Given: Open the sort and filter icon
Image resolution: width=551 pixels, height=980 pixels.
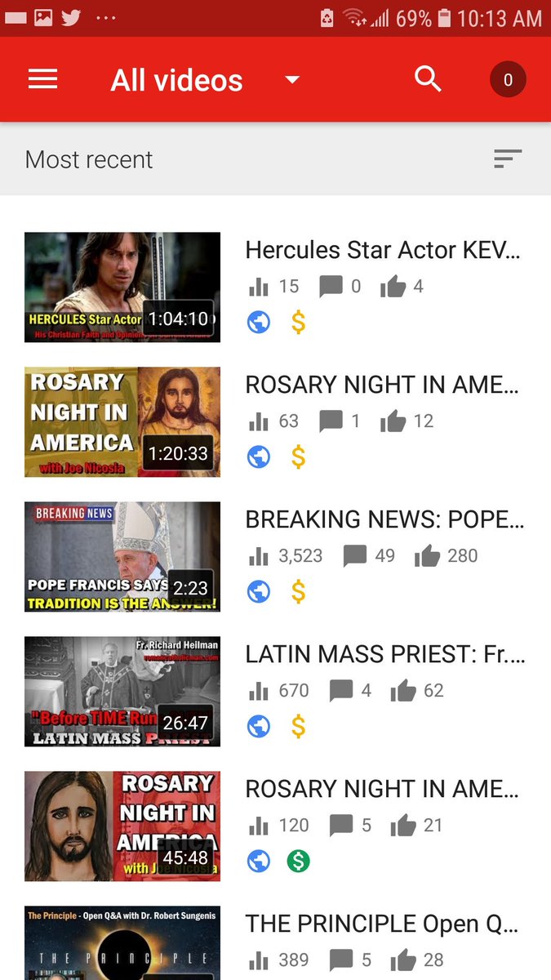Looking at the screenshot, I should (x=508, y=159).
